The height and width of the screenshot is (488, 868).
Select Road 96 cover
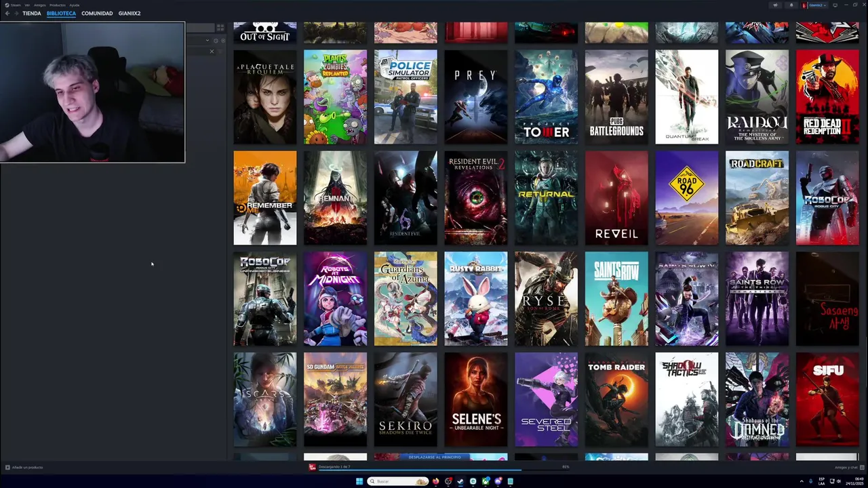point(687,198)
